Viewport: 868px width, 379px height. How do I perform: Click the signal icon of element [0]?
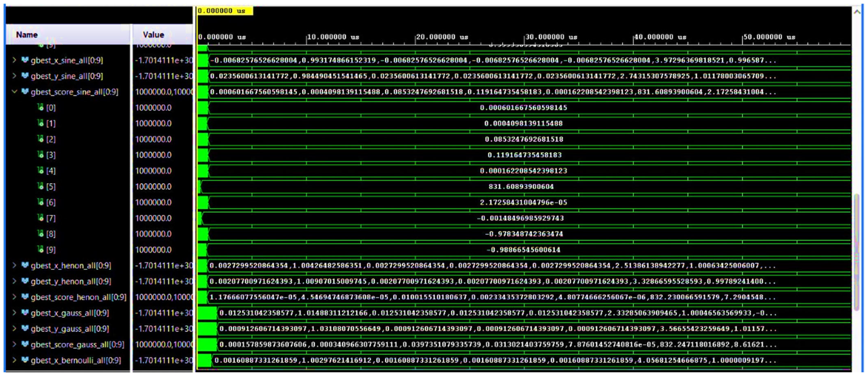tap(41, 107)
